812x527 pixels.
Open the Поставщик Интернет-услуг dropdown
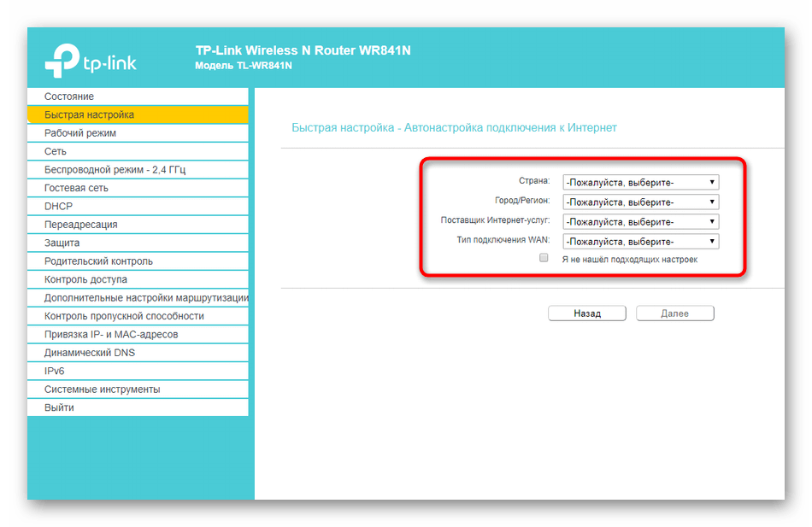[x=640, y=222]
